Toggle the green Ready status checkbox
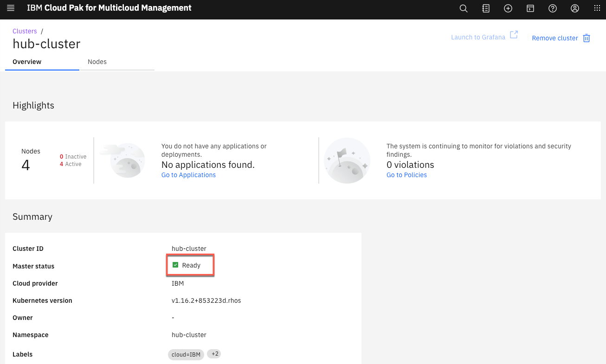Image resolution: width=606 pixels, height=364 pixels. click(175, 265)
